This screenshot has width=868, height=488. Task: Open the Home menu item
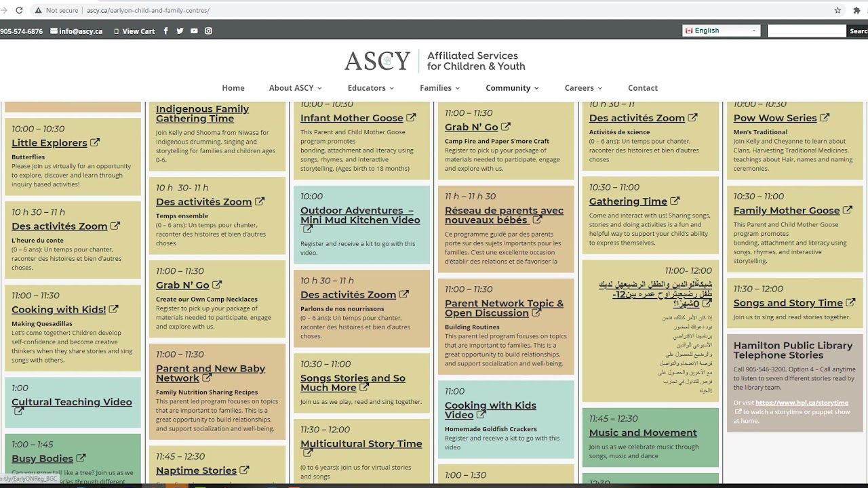(233, 88)
